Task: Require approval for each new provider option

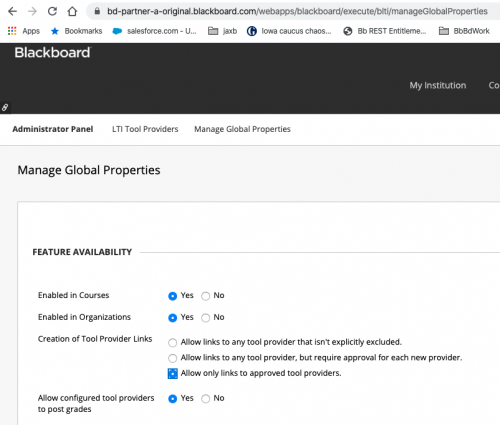Action: tap(172, 358)
